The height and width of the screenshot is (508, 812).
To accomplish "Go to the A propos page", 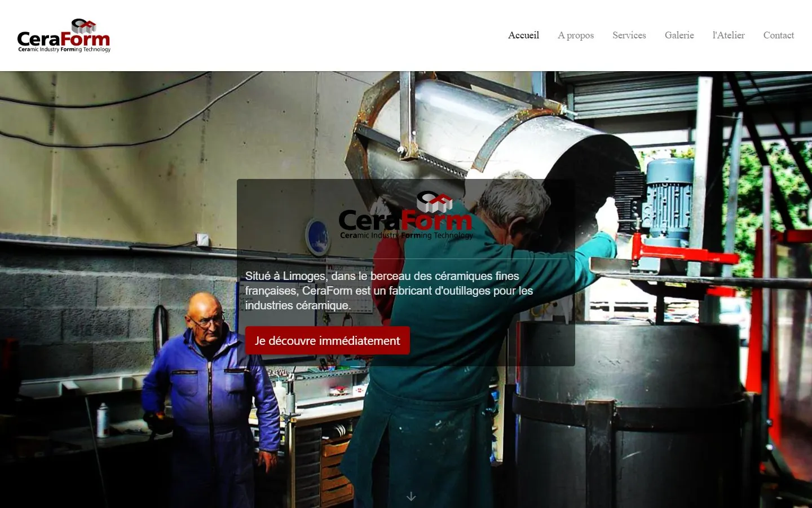I will [x=576, y=35].
